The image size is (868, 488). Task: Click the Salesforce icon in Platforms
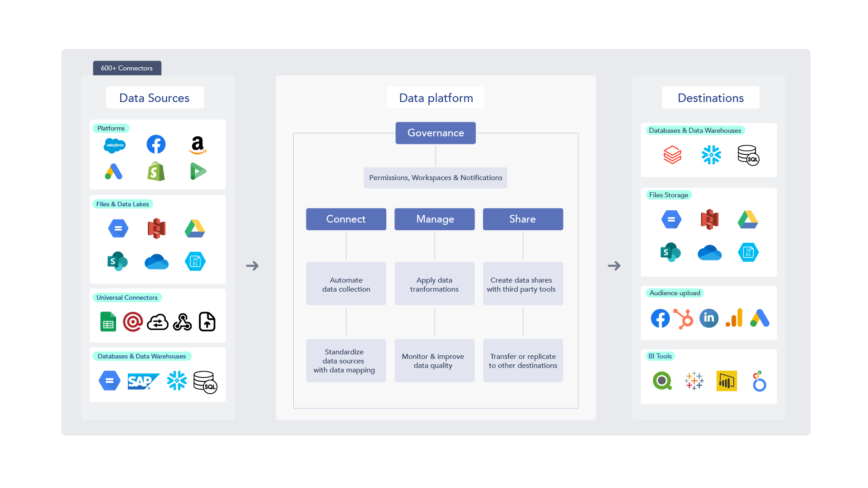click(x=115, y=145)
